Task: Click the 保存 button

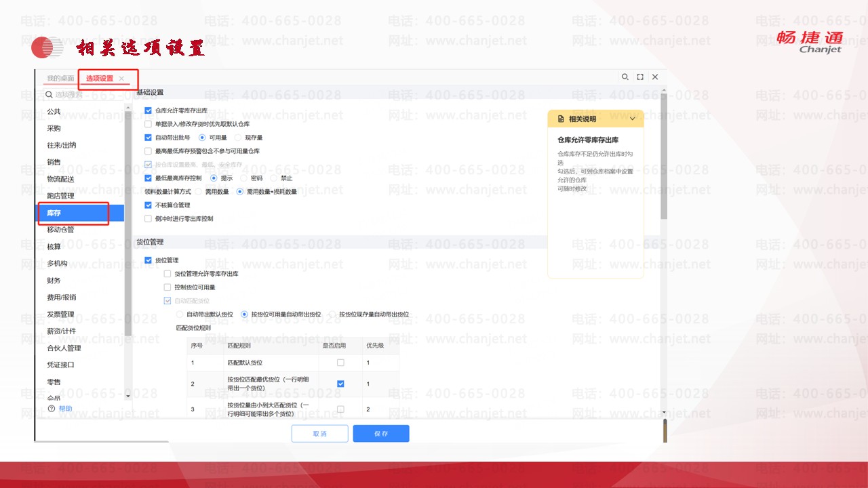Action: click(x=381, y=434)
